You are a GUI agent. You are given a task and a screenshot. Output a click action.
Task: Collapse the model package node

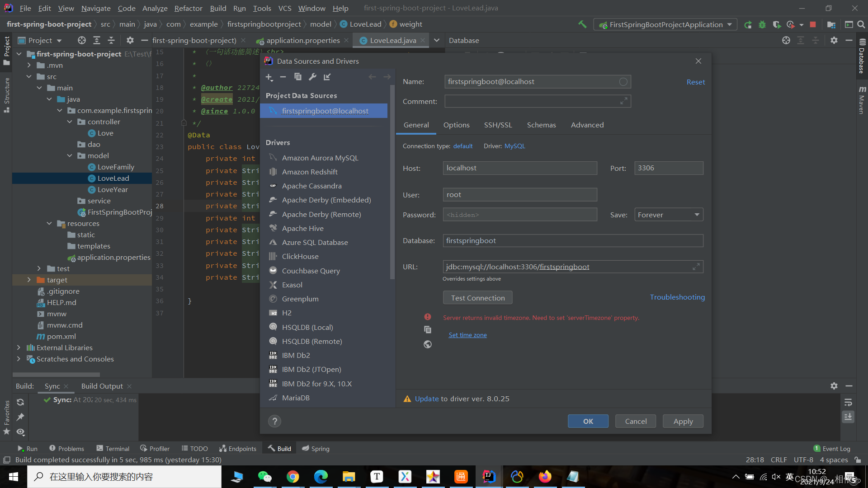(70, 156)
